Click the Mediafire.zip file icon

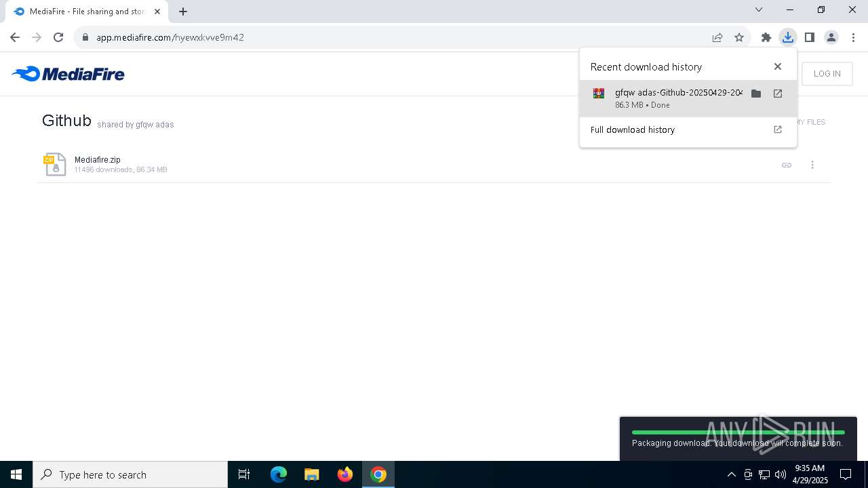(x=55, y=165)
